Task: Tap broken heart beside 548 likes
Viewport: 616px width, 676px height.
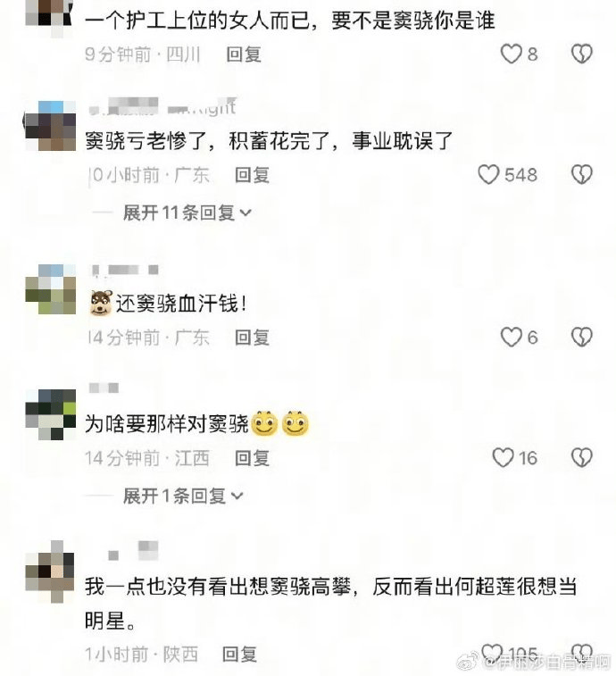Action: coord(582,175)
